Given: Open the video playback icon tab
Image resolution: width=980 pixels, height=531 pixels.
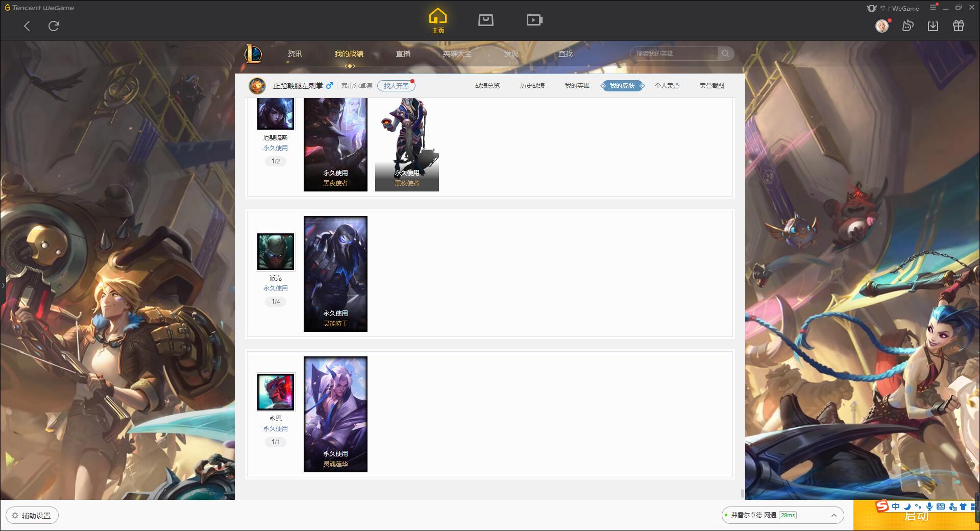Looking at the screenshot, I should point(534,20).
